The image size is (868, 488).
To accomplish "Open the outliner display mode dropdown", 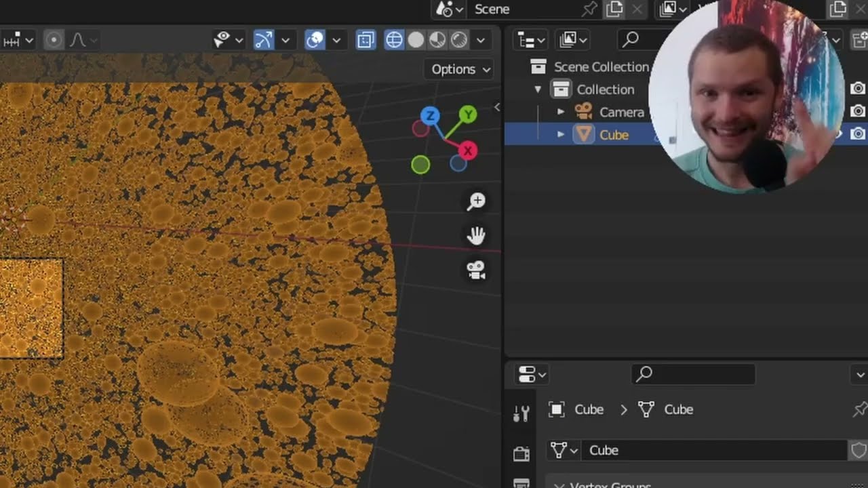I will coord(574,40).
